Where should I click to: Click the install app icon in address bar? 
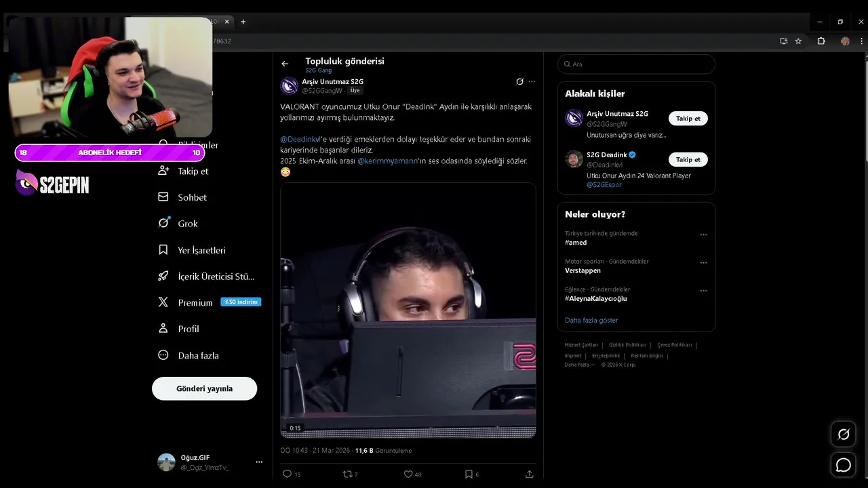tap(783, 41)
